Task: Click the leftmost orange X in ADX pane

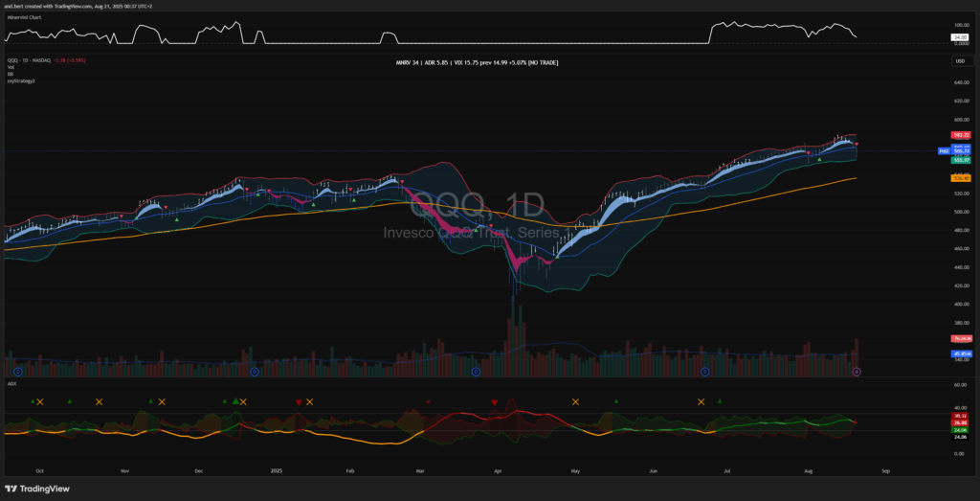Action: pos(41,402)
